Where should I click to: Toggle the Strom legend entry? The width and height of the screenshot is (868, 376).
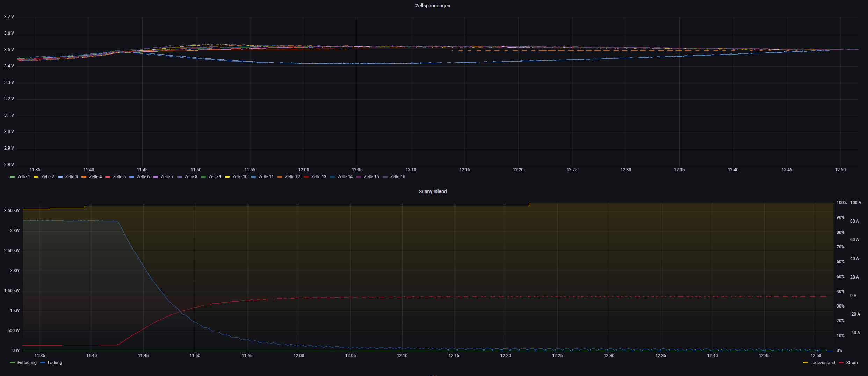click(852, 363)
